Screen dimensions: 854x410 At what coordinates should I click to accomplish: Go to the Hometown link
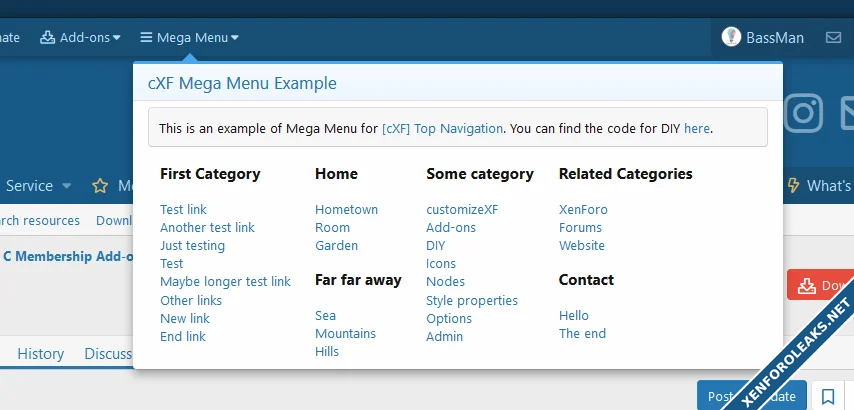tap(346, 210)
